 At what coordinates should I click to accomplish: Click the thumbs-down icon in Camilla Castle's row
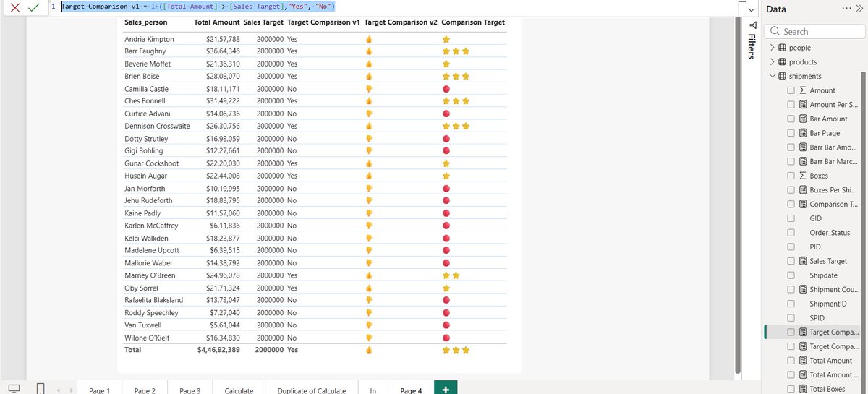pyautogui.click(x=368, y=89)
